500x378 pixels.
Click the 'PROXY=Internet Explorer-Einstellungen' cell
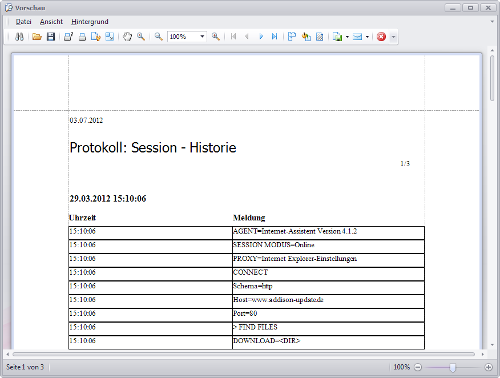pos(328,259)
